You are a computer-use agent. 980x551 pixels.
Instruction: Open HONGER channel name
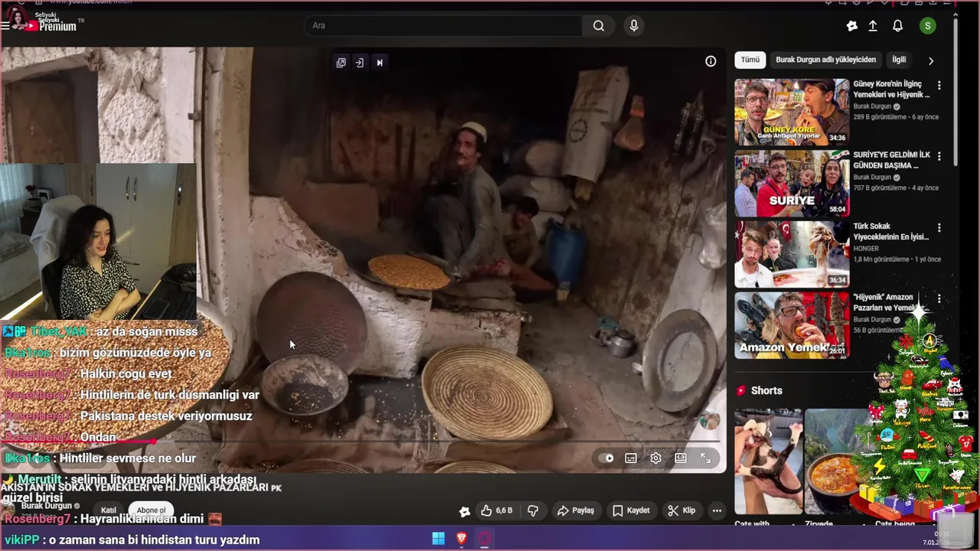pos(866,249)
